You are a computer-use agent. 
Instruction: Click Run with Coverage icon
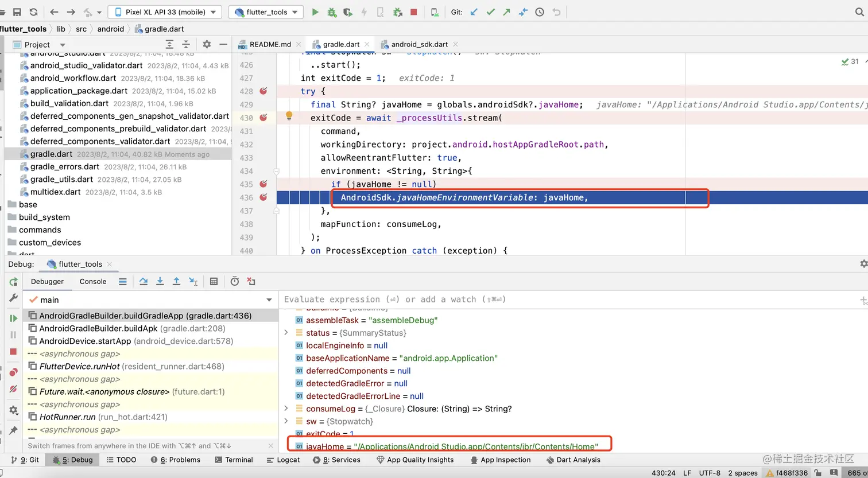(x=348, y=11)
